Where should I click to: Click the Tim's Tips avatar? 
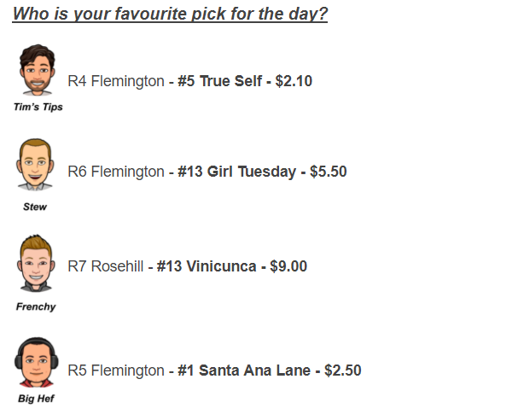[x=37, y=70]
